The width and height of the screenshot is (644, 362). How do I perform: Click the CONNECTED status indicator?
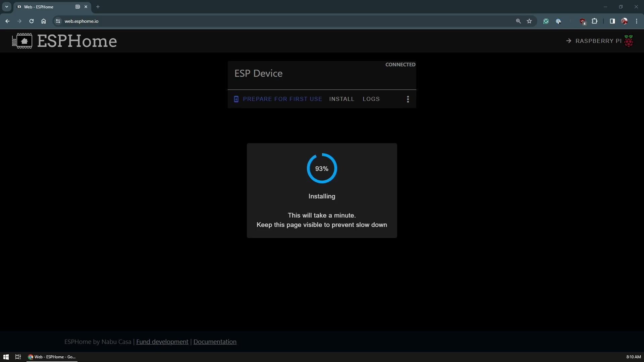[400, 65]
